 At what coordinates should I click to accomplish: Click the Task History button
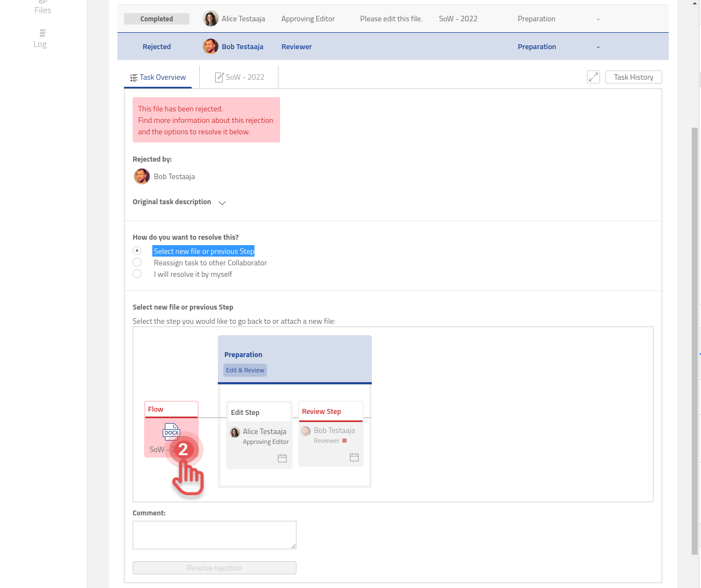point(633,77)
